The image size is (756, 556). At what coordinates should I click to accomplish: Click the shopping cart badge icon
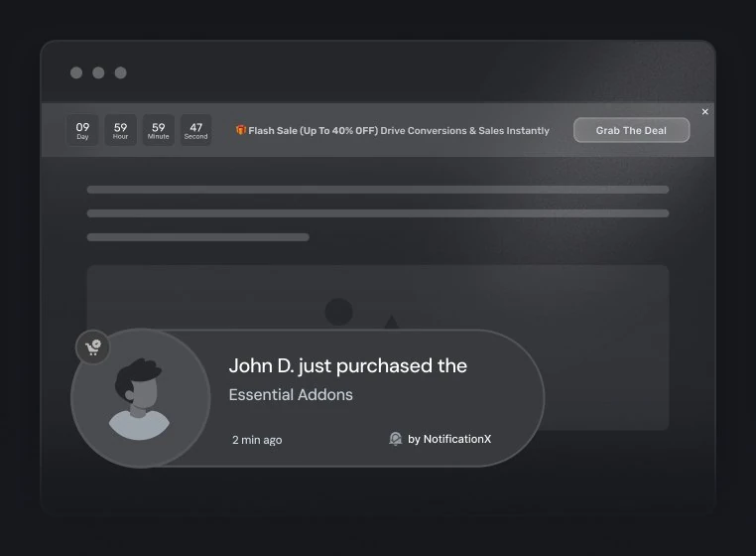(x=93, y=347)
